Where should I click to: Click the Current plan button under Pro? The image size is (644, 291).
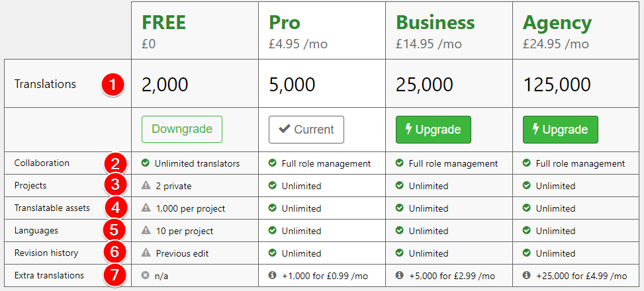click(x=306, y=130)
